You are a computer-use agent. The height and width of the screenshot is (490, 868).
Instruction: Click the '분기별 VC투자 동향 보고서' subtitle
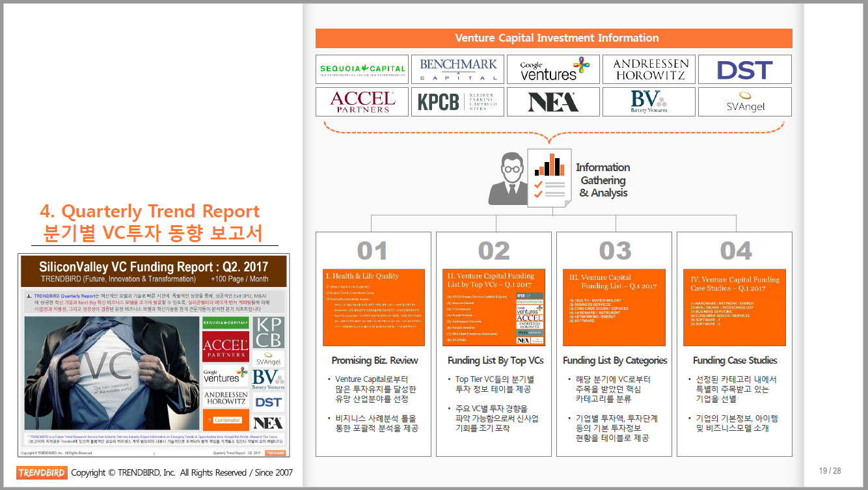153,233
